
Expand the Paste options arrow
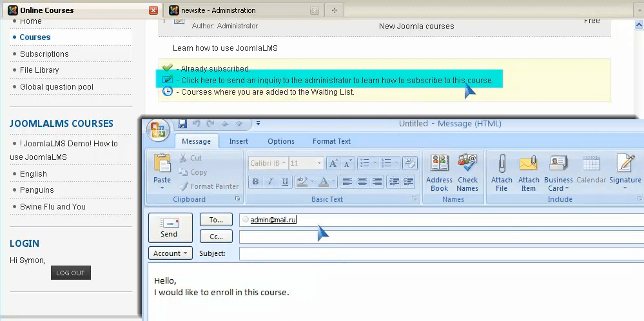coord(162,188)
